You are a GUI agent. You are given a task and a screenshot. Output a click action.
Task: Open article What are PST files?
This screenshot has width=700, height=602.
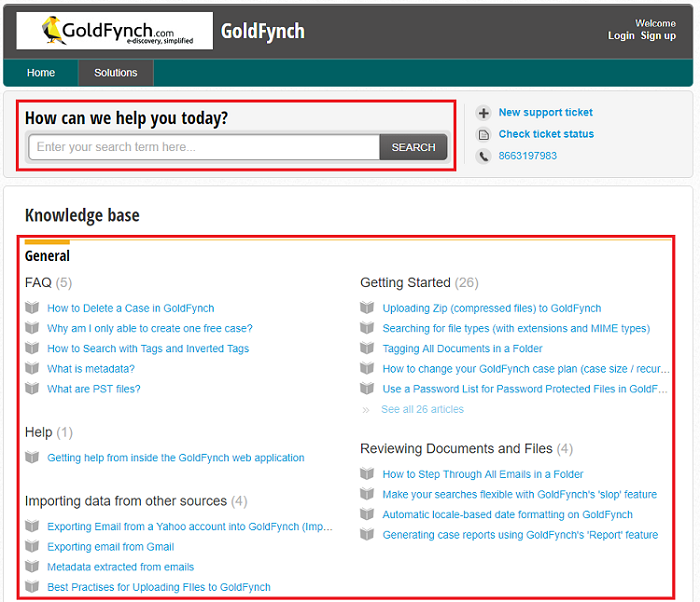coord(94,389)
